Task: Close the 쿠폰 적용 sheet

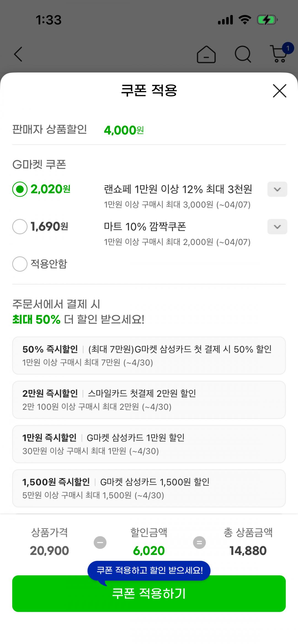Action: tap(280, 91)
